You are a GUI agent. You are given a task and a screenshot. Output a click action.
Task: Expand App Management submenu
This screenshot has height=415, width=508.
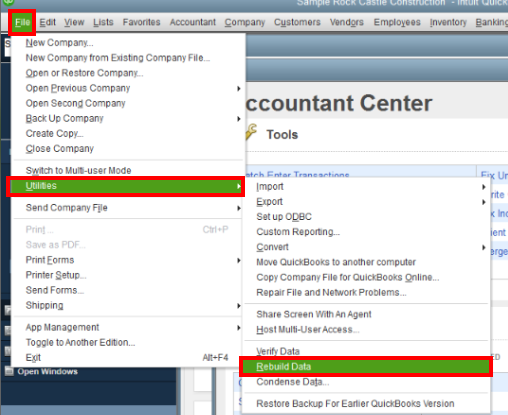[x=127, y=327]
